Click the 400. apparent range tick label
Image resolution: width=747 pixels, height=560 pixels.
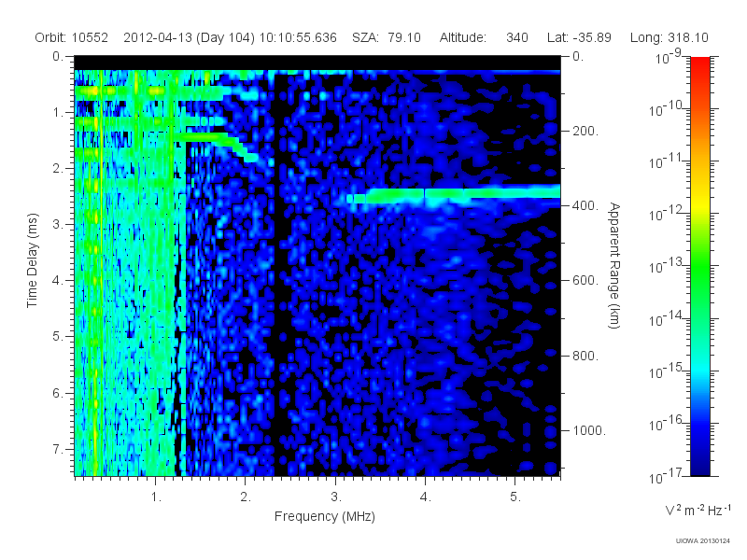pos(585,205)
